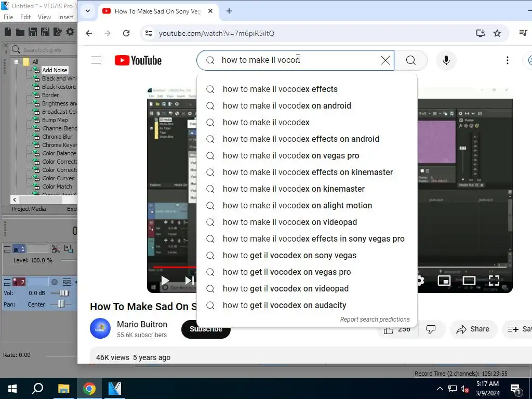Viewport: 532px width, 399px height.
Task: Open Track Motion on video track 1
Action: point(69,249)
